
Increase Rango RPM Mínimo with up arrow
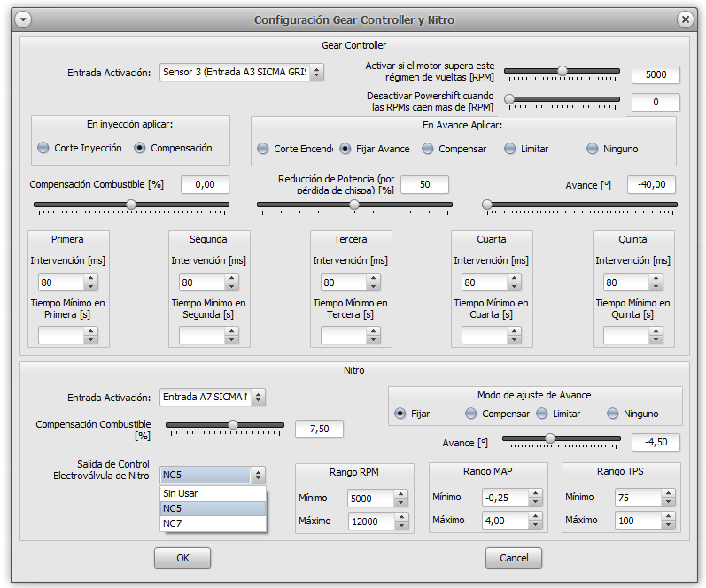click(x=400, y=494)
